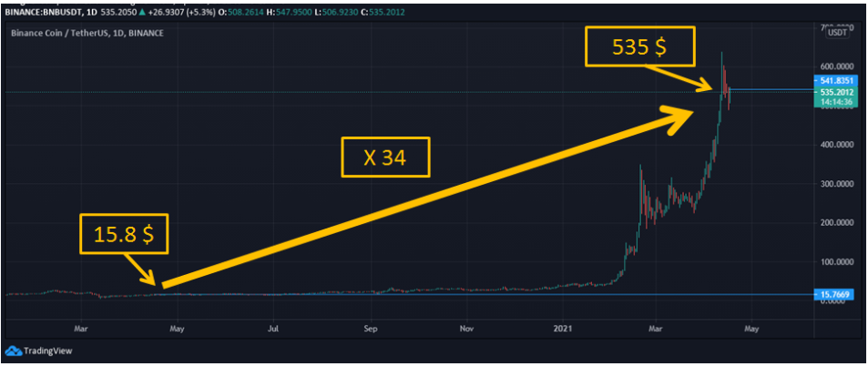Click the 300.0000 price axis label
The width and height of the screenshot is (868, 366).
[x=836, y=184]
